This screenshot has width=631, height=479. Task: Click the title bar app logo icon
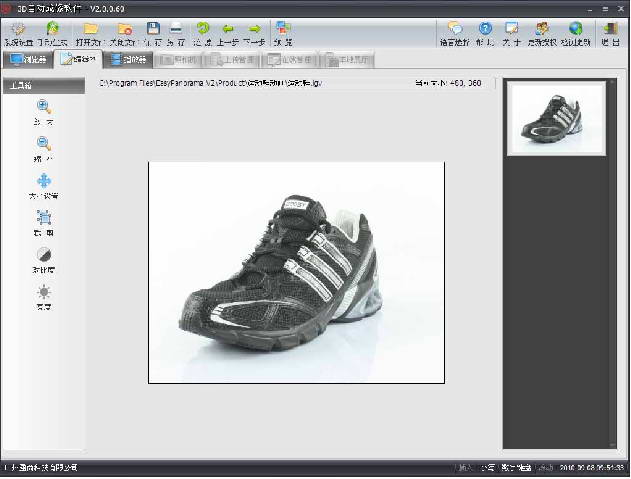[6, 8]
